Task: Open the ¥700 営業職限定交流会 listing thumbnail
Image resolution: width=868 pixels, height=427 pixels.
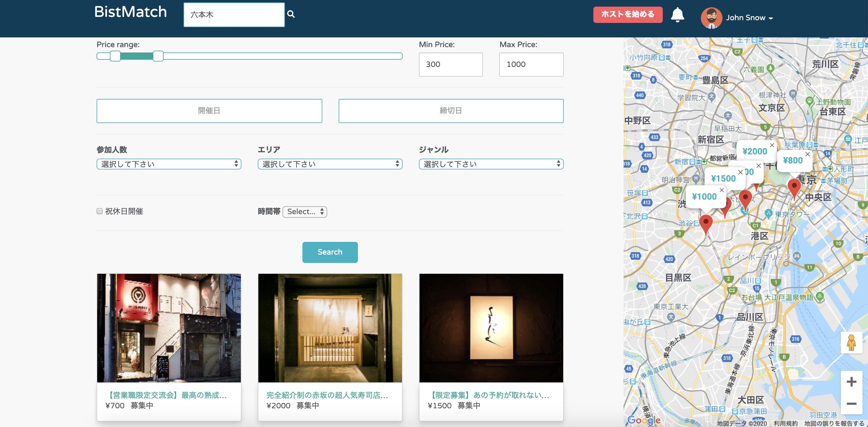Action: point(169,328)
